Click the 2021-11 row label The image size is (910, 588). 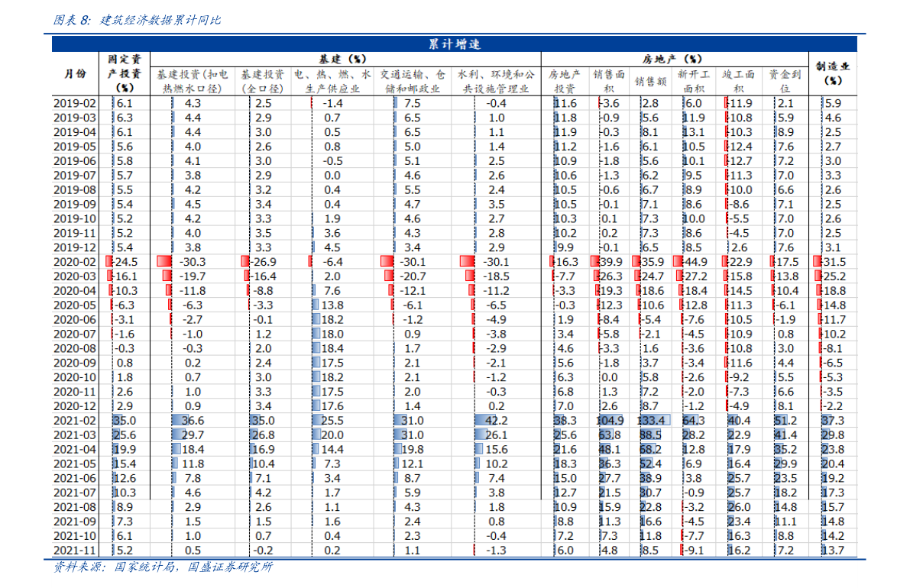[75, 550]
